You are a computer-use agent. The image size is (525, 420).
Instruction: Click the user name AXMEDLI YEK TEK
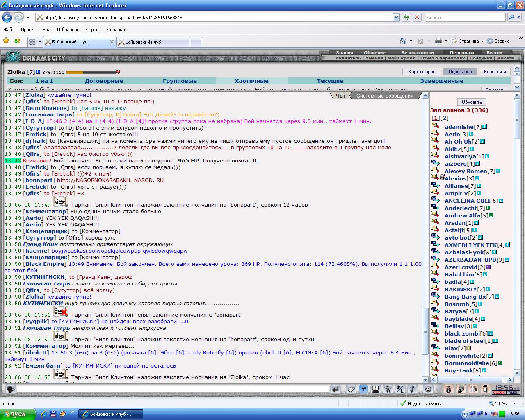(x=470, y=245)
